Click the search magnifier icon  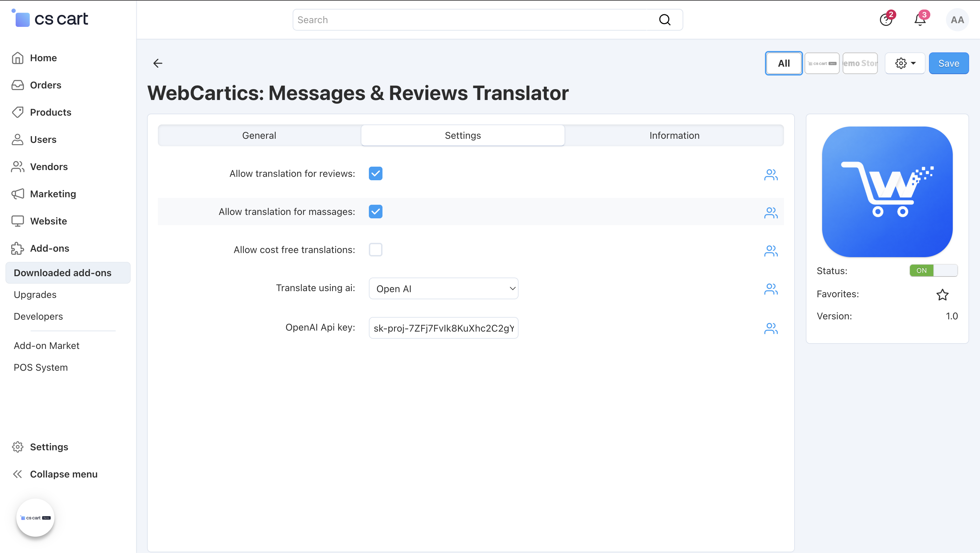[x=665, y=20]
